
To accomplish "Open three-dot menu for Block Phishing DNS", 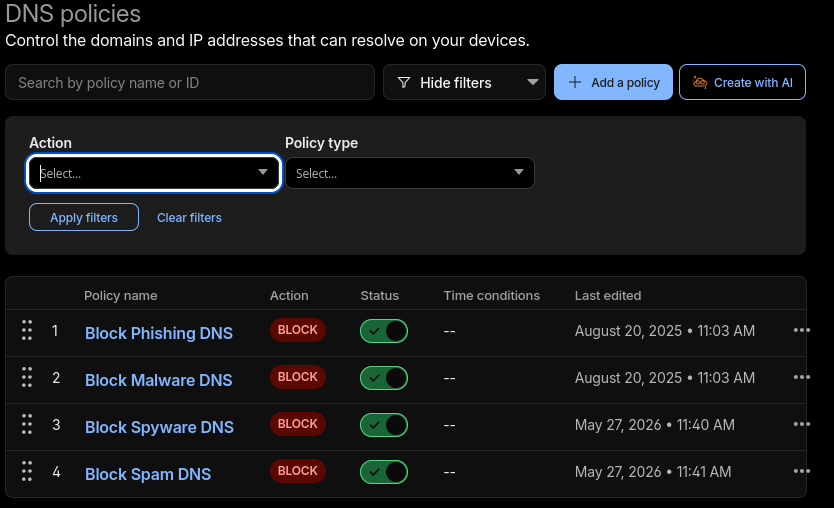I will pos(801,330).
